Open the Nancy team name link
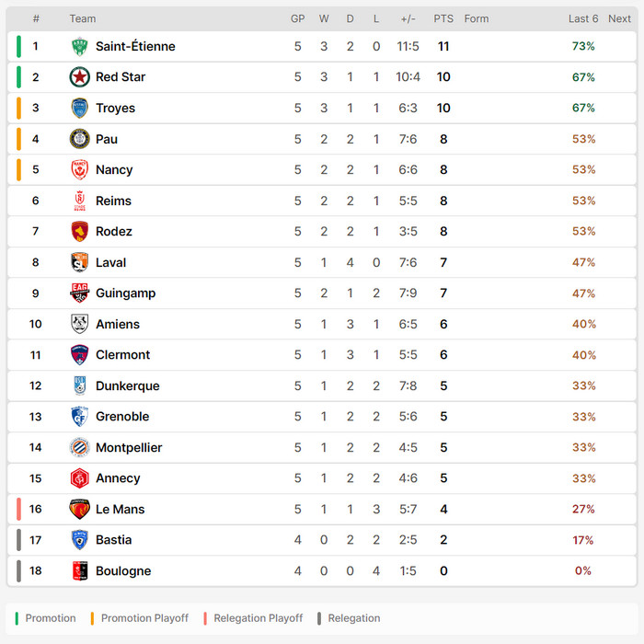 [x=114, y=170]
